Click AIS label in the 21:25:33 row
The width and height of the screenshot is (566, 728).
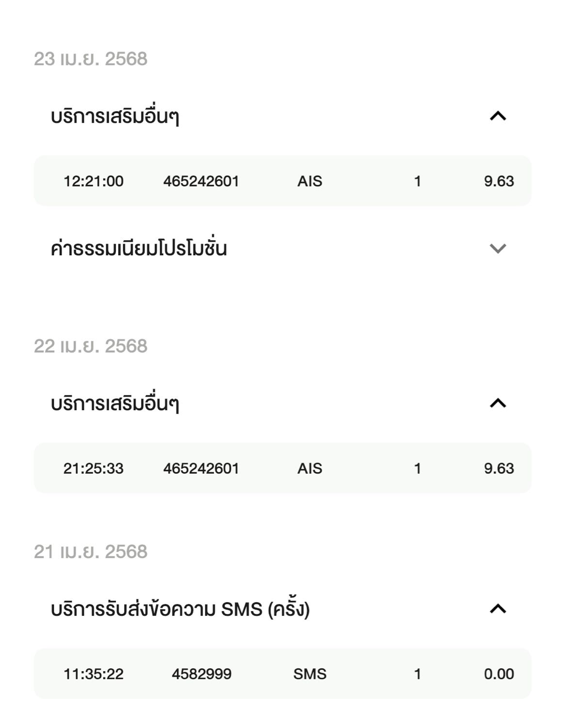coord(310,468)
